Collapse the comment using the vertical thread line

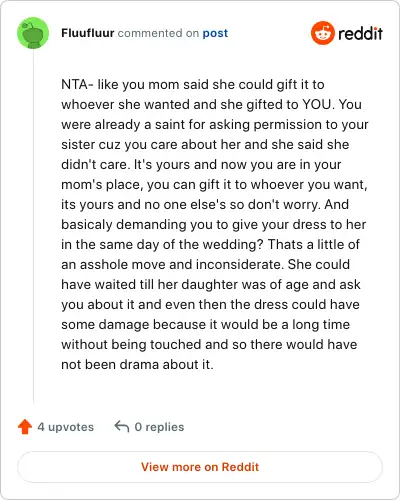pos(33,227)
